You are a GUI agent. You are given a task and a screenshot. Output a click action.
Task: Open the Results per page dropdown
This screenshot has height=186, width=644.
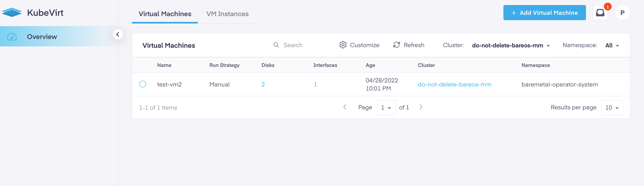[x=612, y=108]
